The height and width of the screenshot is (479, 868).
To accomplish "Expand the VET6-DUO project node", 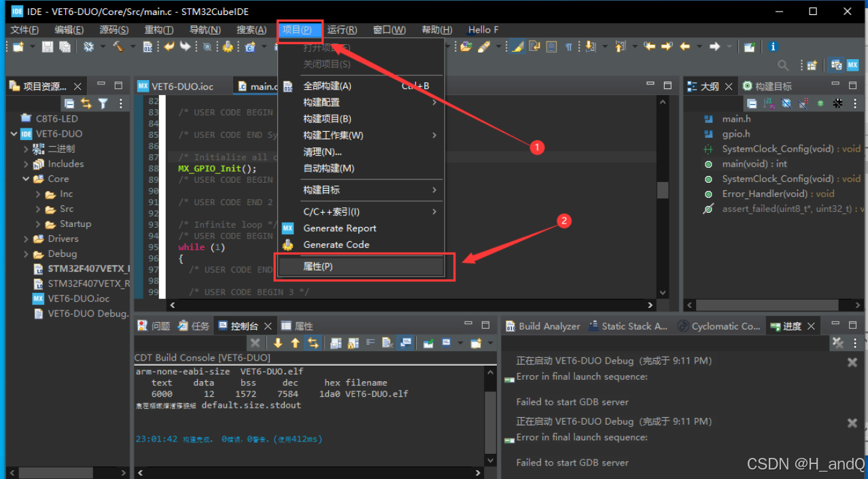I will 14,134.
